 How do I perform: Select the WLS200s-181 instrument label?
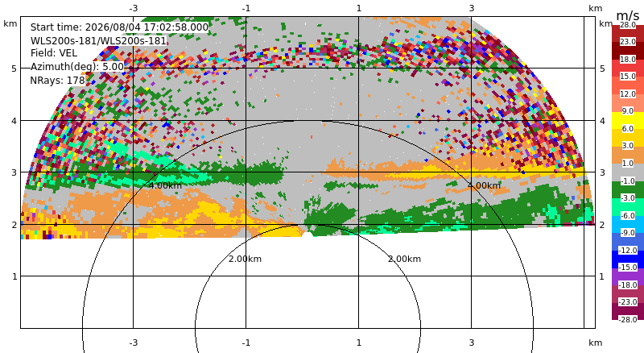[x=98, y=41]
